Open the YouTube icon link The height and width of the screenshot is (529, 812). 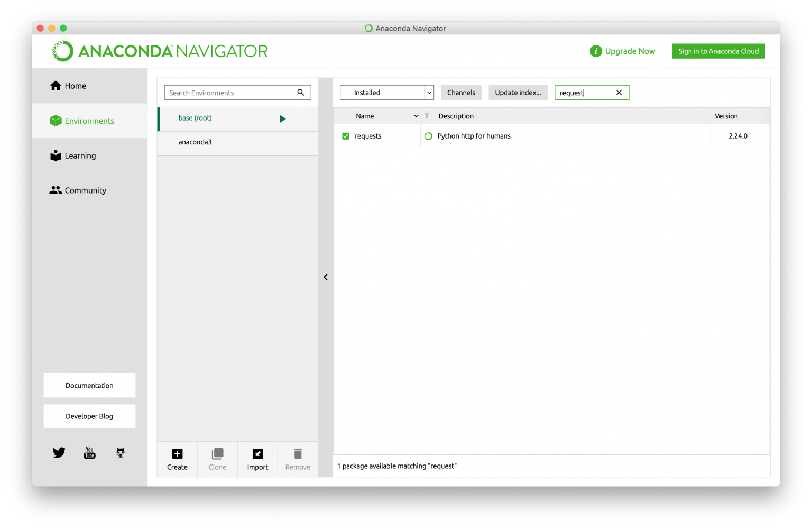pyautogui.click(x=89, y=452)
